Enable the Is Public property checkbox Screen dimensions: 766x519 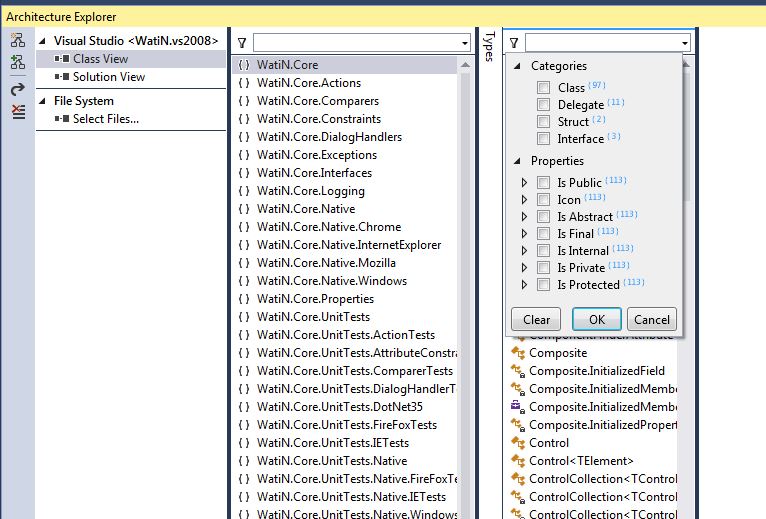coord(543,183)
